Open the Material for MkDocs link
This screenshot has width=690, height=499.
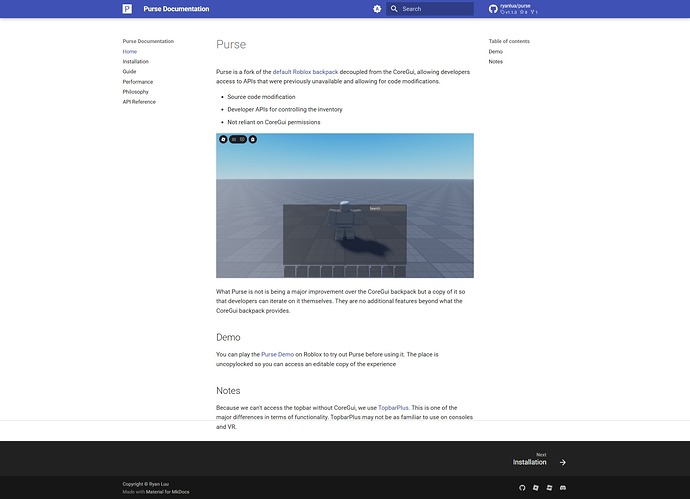[168, 492]
